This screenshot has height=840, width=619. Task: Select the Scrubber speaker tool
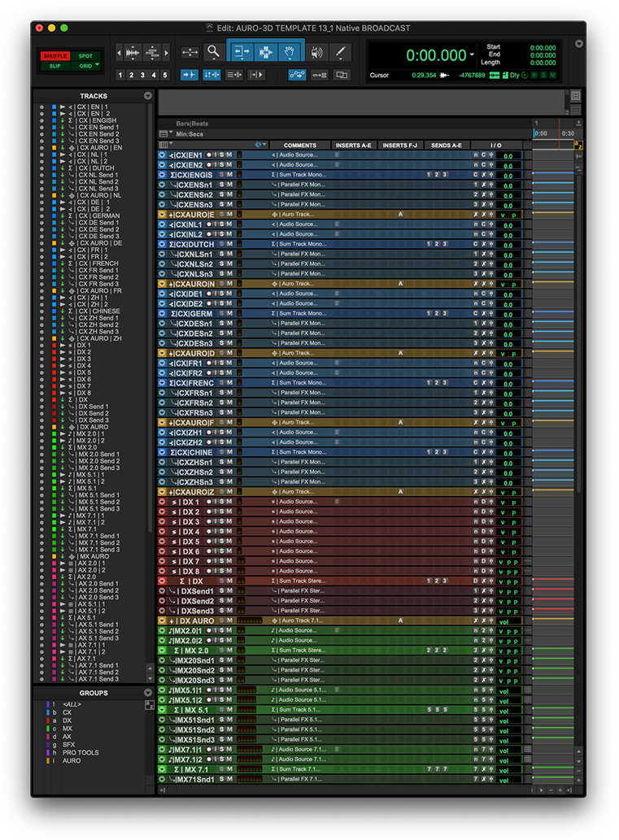(316, 52)
